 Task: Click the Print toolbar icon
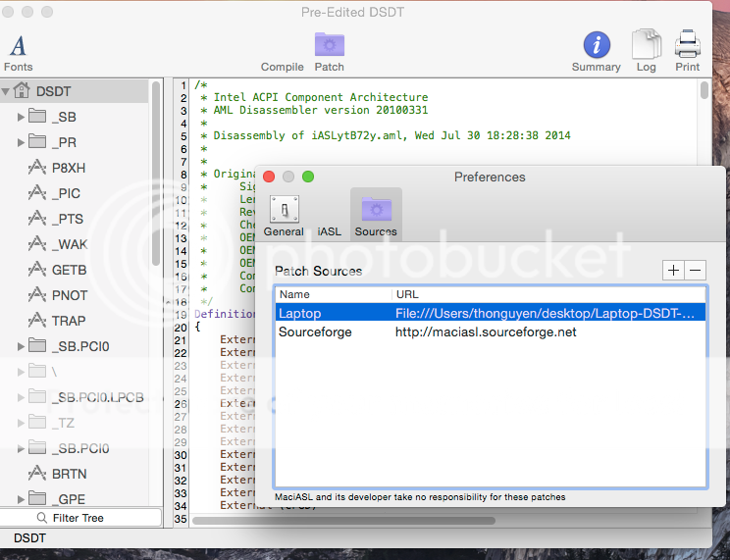coord(688,49)
